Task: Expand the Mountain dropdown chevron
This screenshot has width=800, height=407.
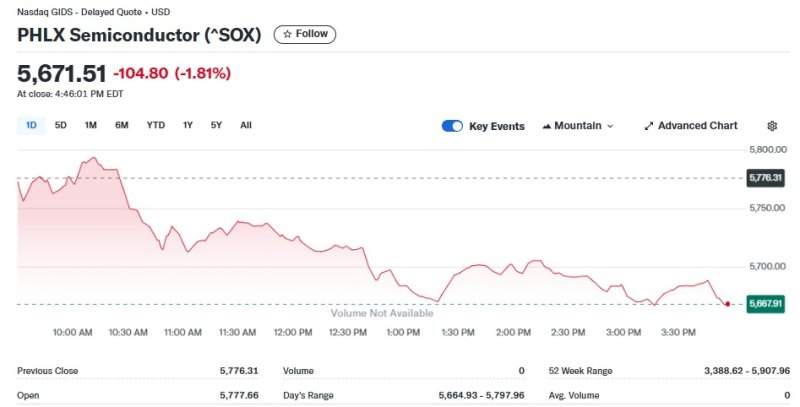Action: [610, 126]
